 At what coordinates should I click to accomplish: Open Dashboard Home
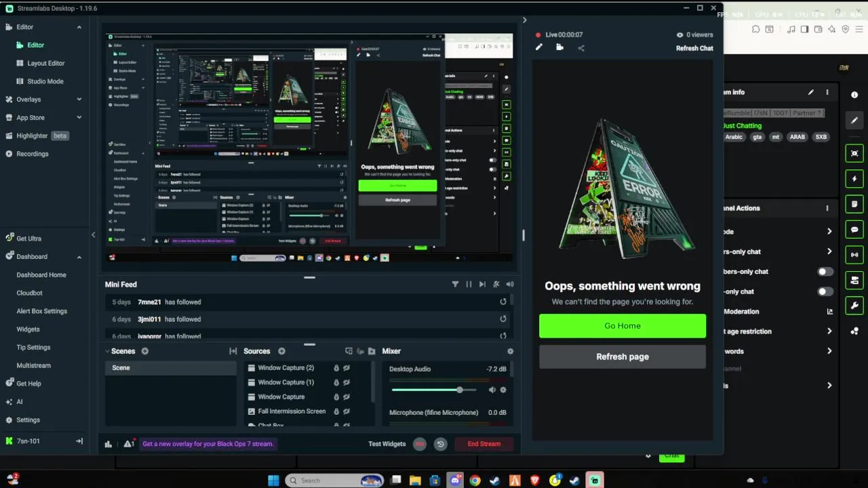click(x=41, y=274)
